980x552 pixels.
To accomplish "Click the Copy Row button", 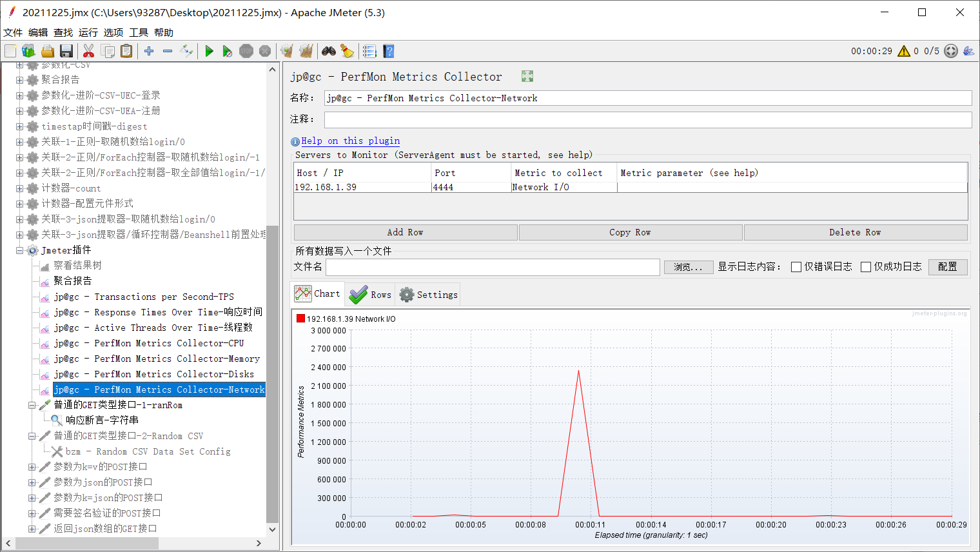I will 631,232.
